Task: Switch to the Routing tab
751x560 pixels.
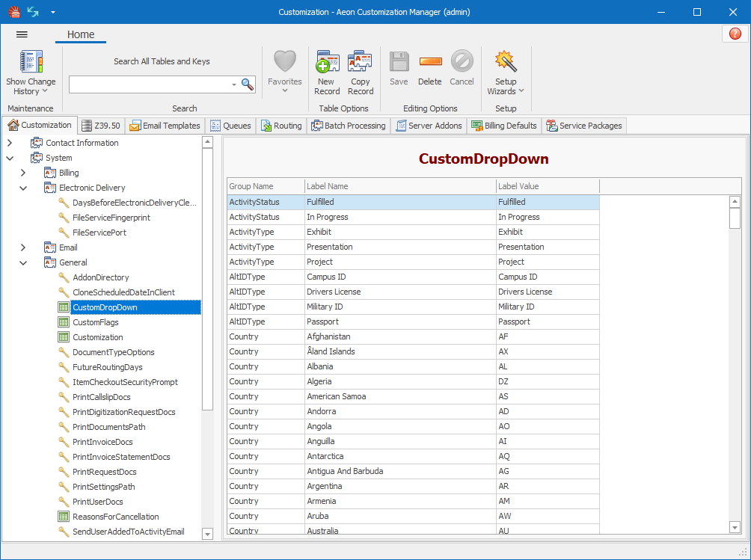Action: pyautogui.click(x=281, y=126)
